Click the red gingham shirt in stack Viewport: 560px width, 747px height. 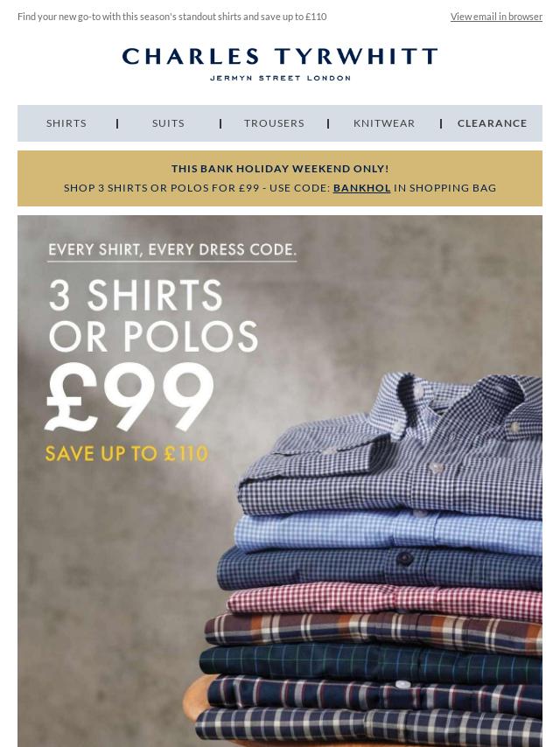[384, 601]
